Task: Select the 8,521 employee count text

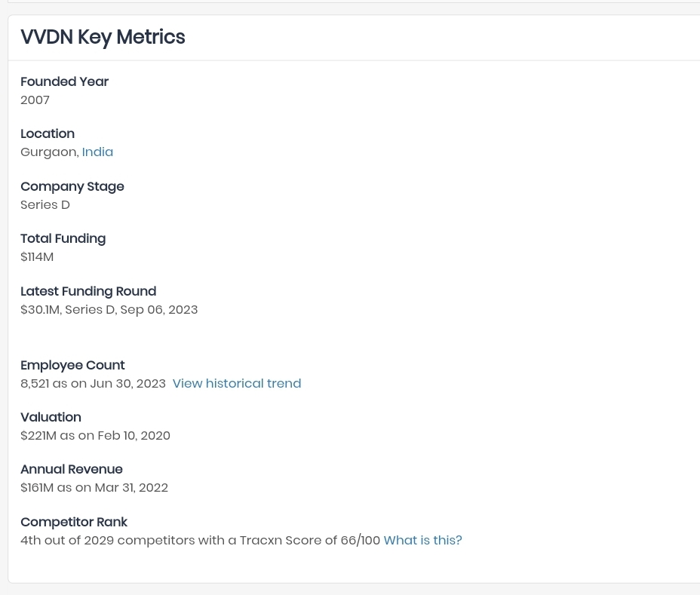Action: [93, 383]
